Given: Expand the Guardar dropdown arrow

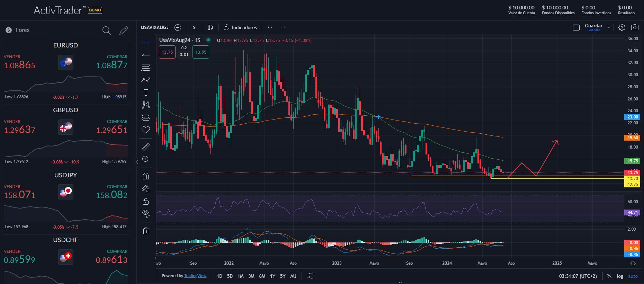Looking at the screenshot, I should 609,27.
